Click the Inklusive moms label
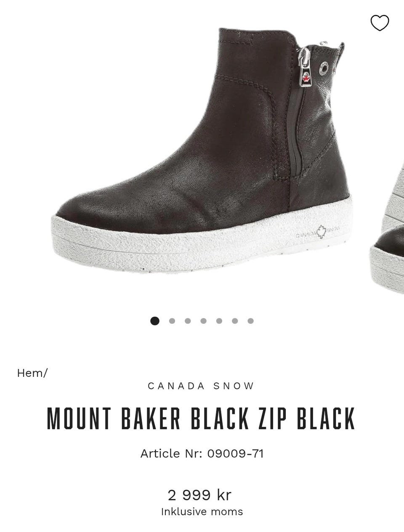 click(x=202, y=512)
